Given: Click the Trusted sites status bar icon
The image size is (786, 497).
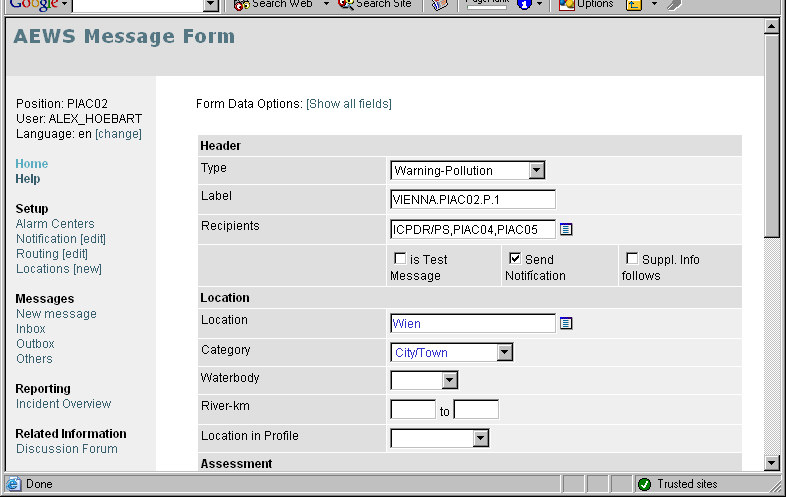Looking at the screenshot, I should click(x=644, y=484).
